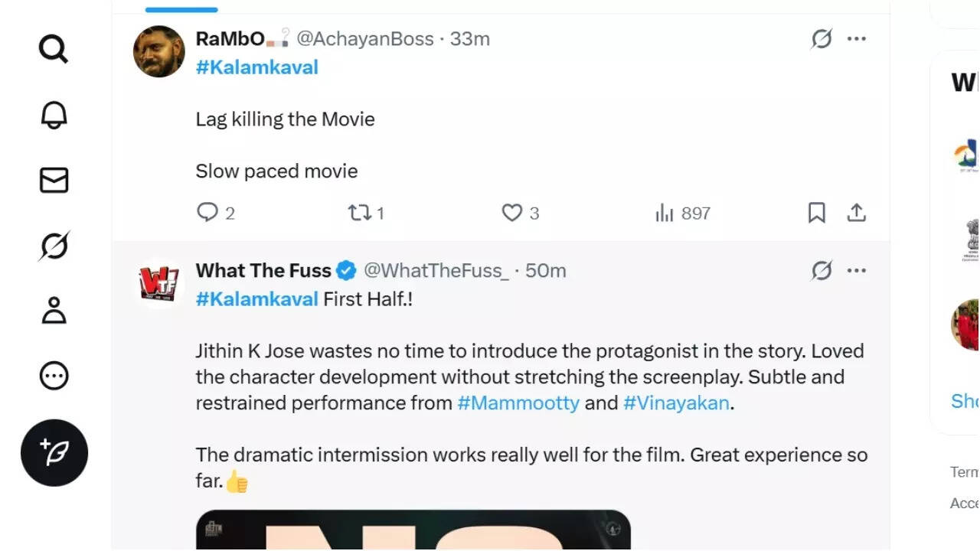Click Grok icon on What The Fuss post
The width and height of the screenshot is (980, 551).
[822, 270]
